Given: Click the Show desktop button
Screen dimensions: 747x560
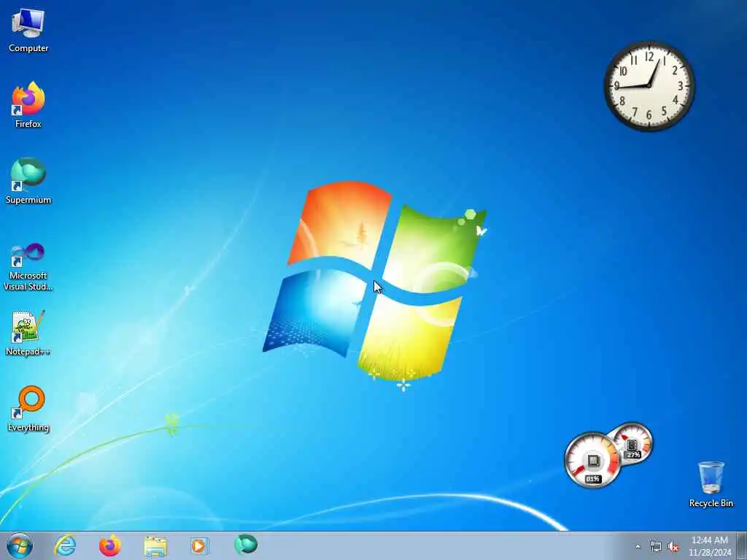Looking at the screenshot, I should (742, 545).
